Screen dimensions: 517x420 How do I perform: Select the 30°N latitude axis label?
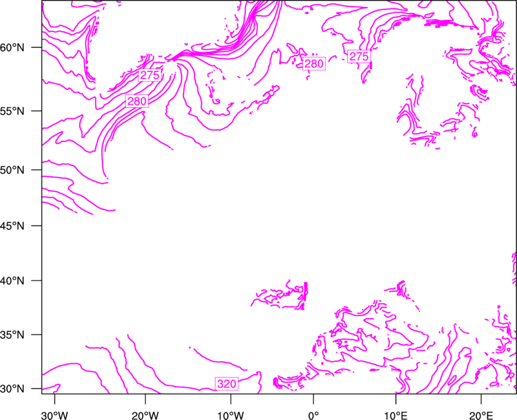[12, 389]
